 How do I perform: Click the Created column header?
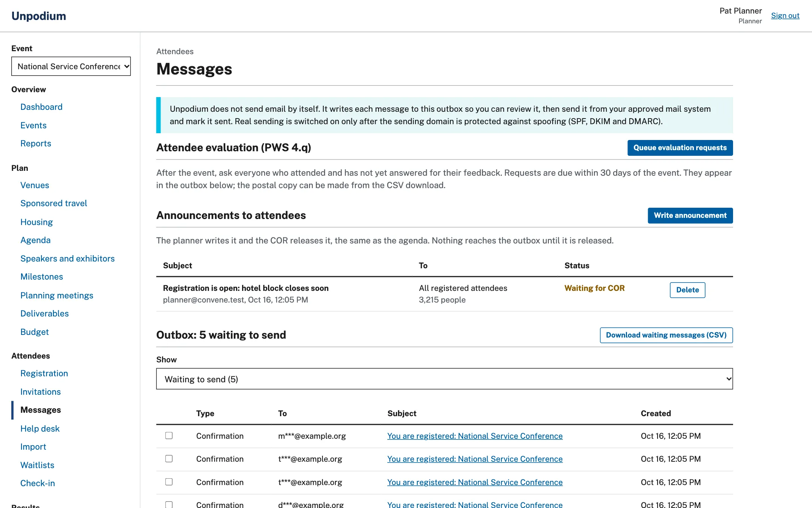[656, 413]
